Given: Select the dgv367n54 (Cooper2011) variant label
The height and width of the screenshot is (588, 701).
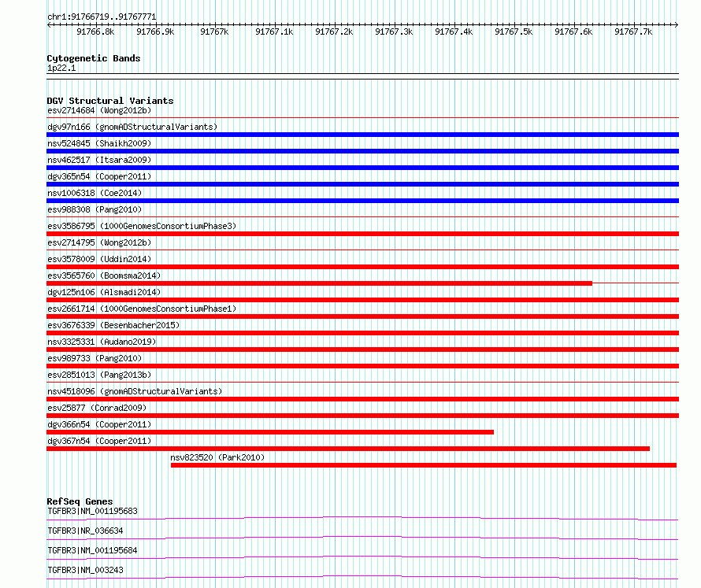Looking at the screenshot, I should coord(99,441).
